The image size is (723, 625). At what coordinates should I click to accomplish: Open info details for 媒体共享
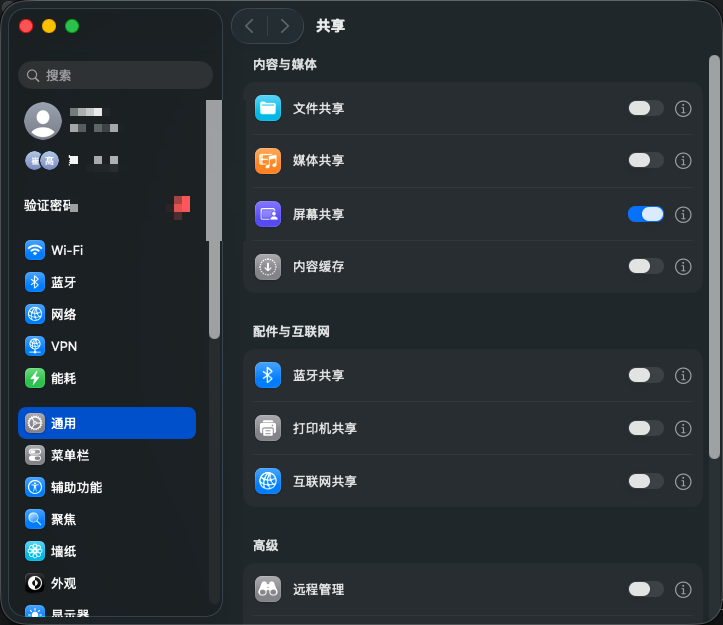tap(684, 160)
